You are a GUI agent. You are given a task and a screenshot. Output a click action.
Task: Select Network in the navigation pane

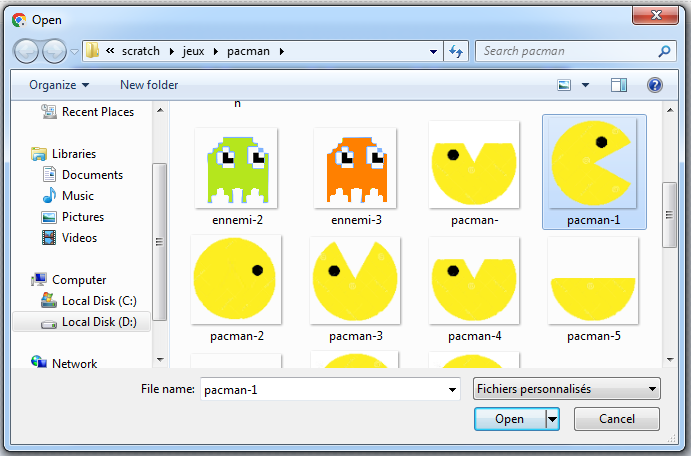pyautogui.click(x=64, y=363)
